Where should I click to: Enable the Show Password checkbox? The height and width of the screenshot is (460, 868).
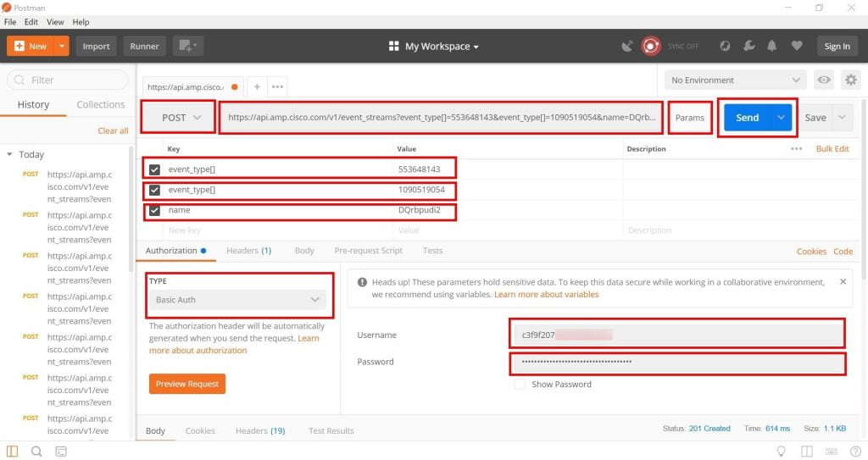click(520, 384)
